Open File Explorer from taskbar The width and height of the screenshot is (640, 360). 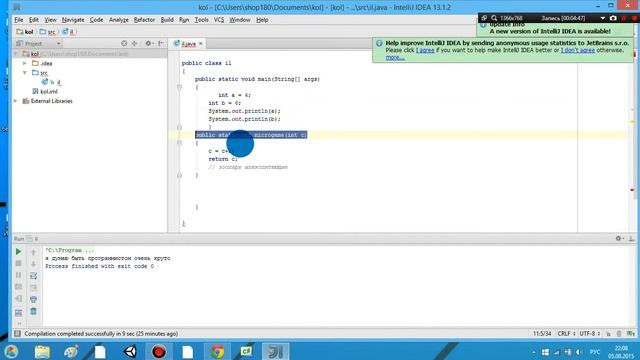pyautogui.click(x=42, y=351)
